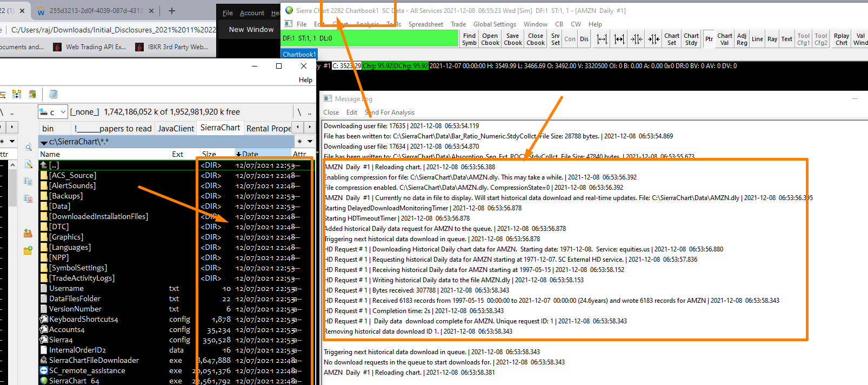Click the notepad icon in file manager toolbar
868x385 pixels.
pos(53,94)
